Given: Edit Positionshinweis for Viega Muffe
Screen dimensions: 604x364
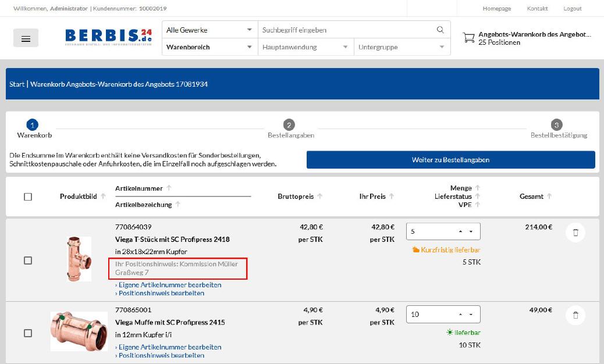Looking at the screenshot, I should coord(160,355).
